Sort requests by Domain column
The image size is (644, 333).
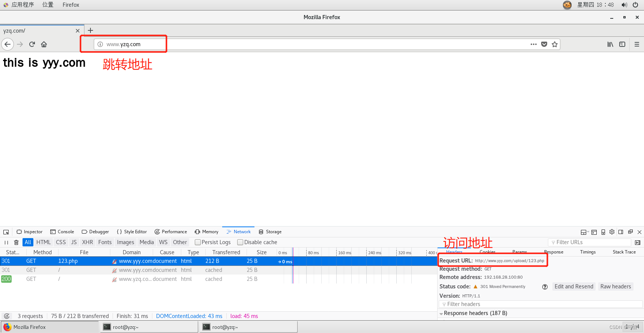click(132, 252)
